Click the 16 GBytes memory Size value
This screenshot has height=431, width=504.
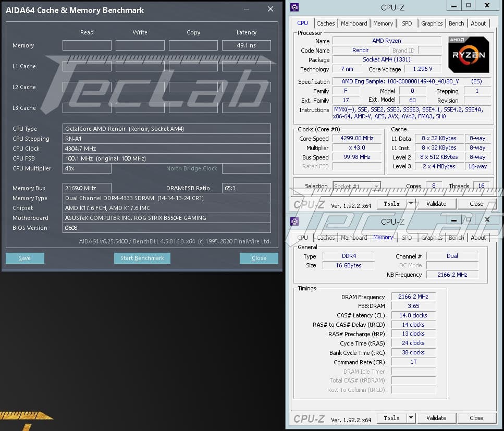[349, 265]
